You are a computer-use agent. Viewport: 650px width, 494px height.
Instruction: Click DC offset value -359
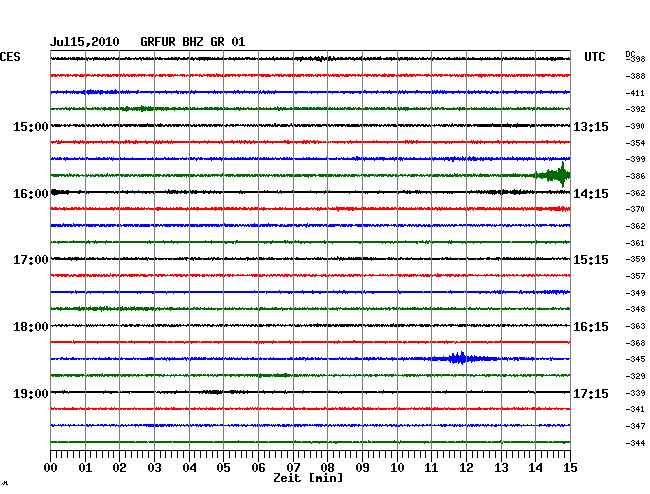click(x=635, y=259)
